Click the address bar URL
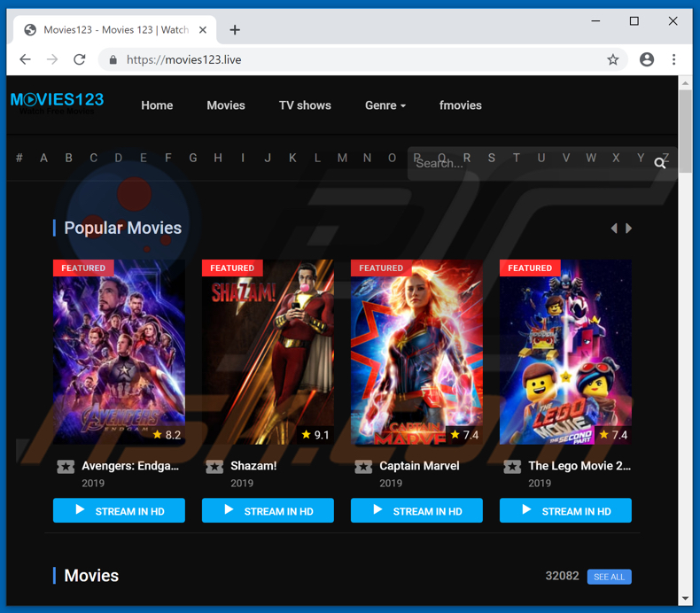This screenshot has height=613, width=700. (x=184, y=60)
